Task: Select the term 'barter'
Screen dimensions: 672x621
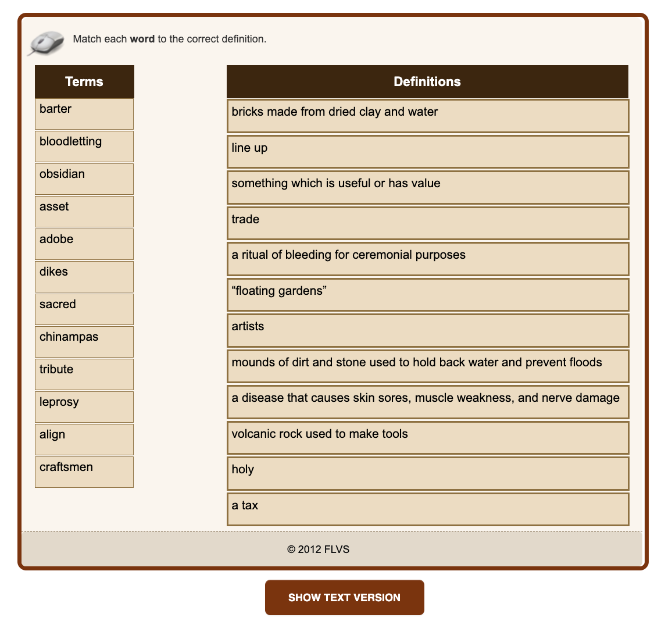Action: click(x=84, y=114)
